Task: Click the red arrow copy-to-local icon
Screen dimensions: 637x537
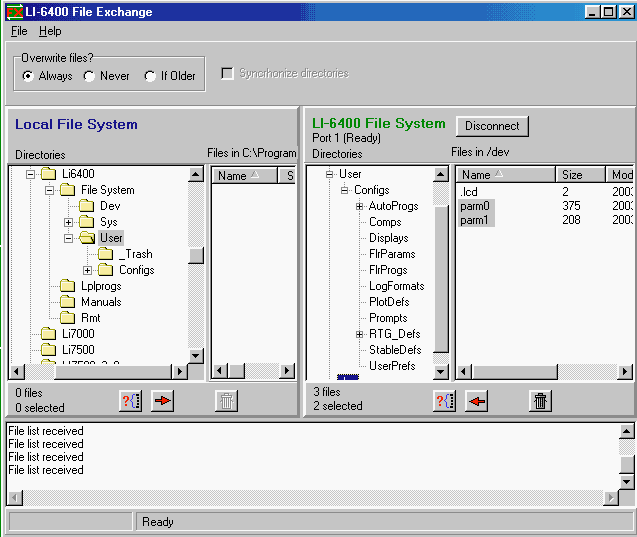Action: 476,401
